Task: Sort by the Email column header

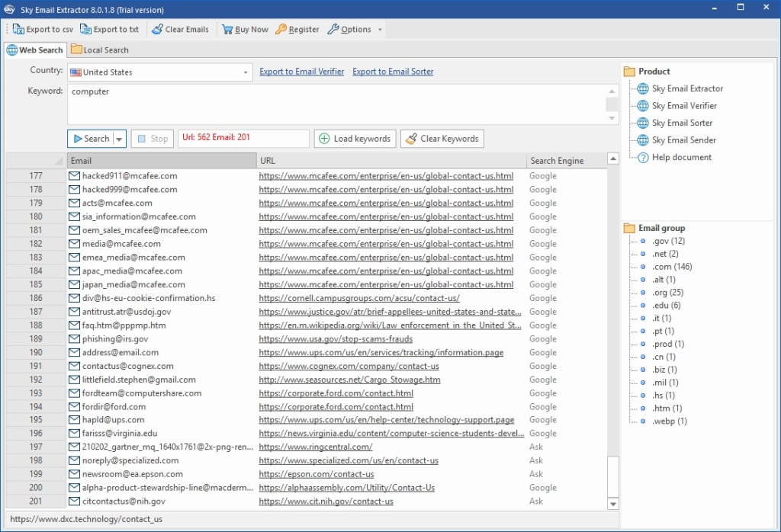Action: coord(162,161)
